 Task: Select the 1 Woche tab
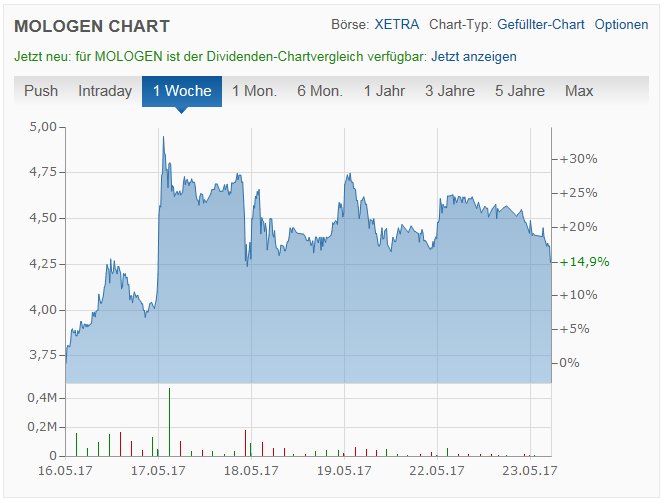(x=181, y=91)
